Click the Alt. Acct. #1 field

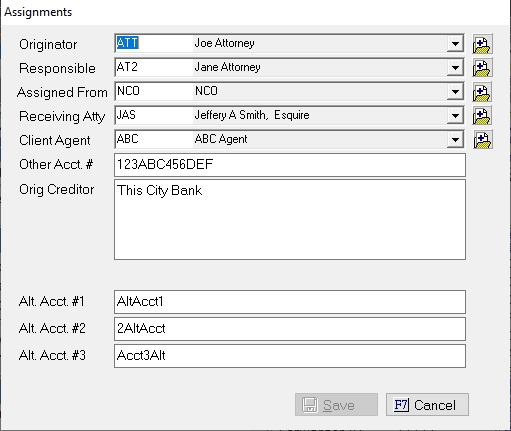click(290, 302)
